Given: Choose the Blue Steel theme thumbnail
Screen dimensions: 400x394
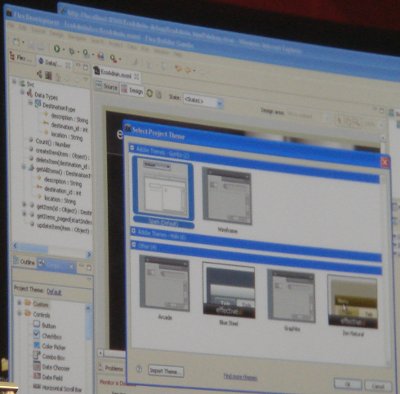Looking at the screenshot, I should pos(229,290).
